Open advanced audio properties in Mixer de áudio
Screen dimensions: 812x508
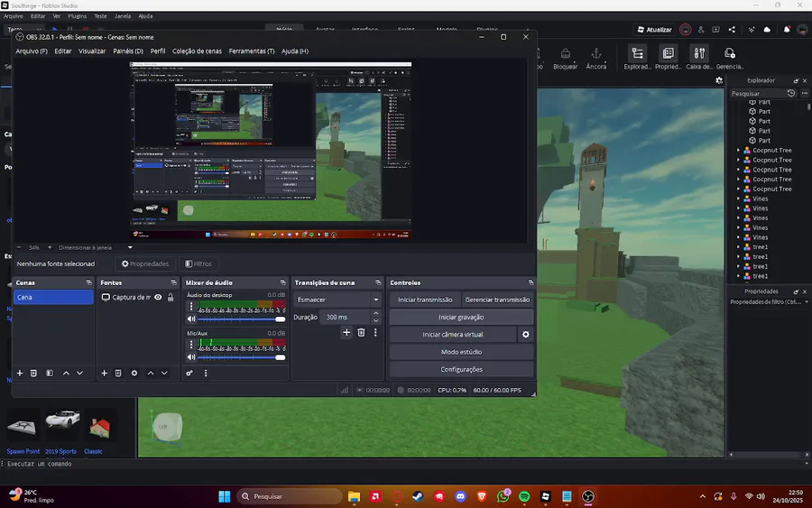[189, 373]
